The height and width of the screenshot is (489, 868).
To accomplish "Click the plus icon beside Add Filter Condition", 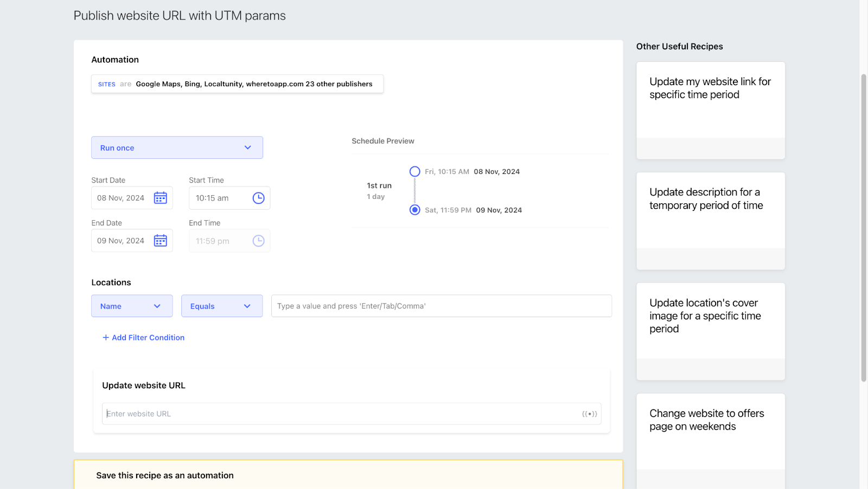I will [x=106, y=337].
